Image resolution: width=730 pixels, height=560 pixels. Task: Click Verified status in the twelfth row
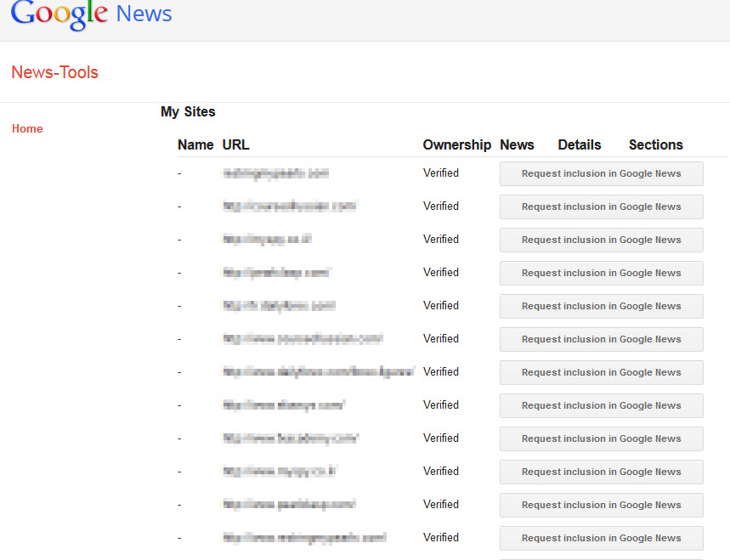point(441,538)
